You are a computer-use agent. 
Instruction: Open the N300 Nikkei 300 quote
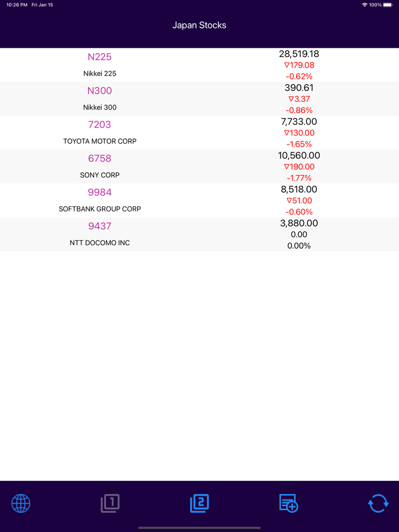100,91
